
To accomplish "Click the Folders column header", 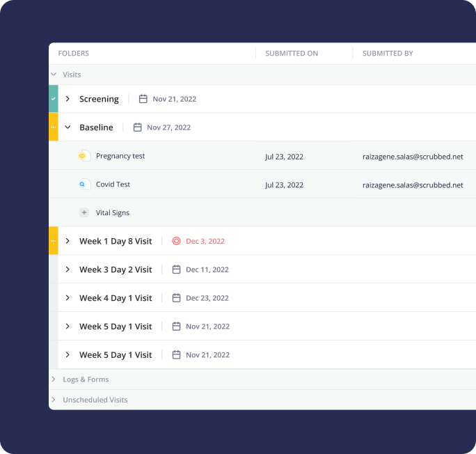I will point(73,54).
